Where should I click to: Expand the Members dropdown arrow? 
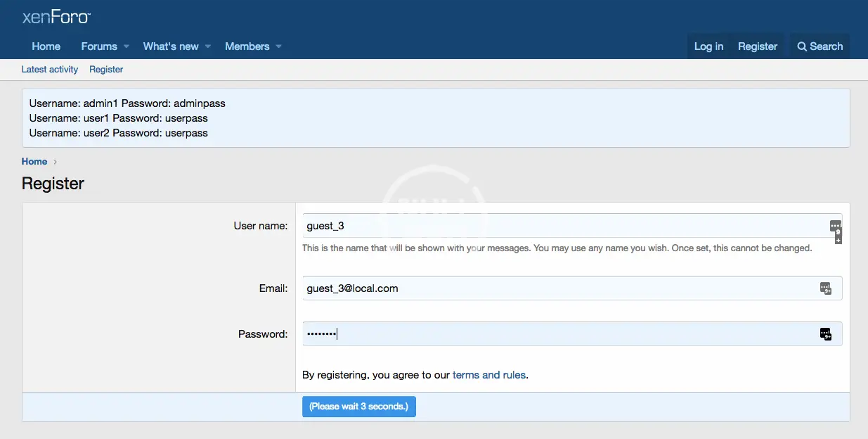point(278,46)
